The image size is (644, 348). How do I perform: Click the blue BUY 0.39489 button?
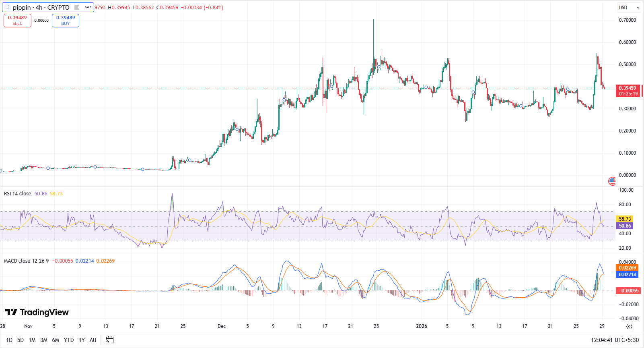point(66,21)
